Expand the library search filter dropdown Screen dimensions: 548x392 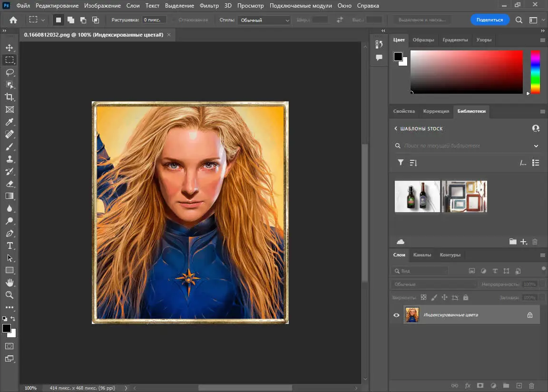[x=536, y=146]
